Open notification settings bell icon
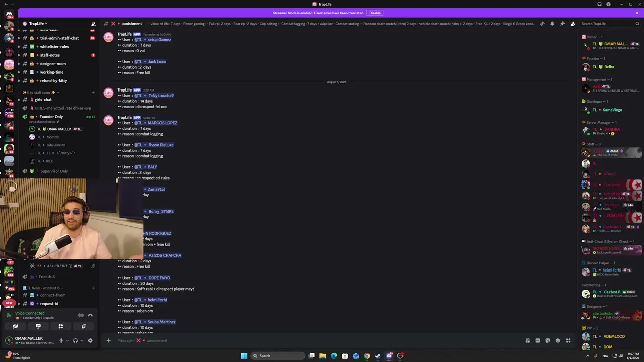The height and width of the screenshot is (362, 644). [x=552, y=24]
